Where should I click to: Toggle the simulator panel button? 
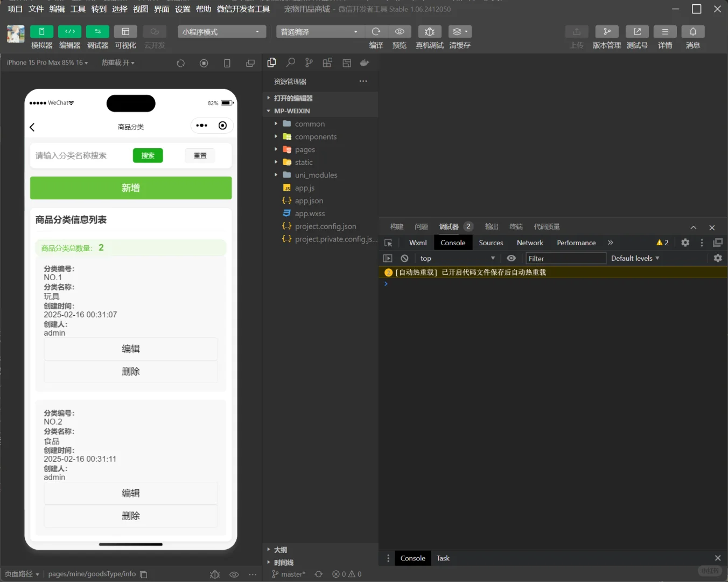[x=41, y=32]
